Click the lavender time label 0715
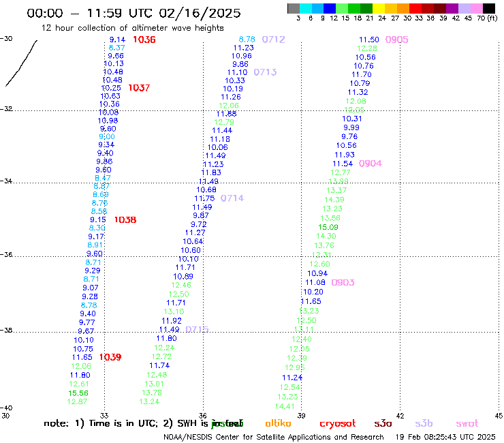This screenshot has height=443, width=504. (197, 329)
